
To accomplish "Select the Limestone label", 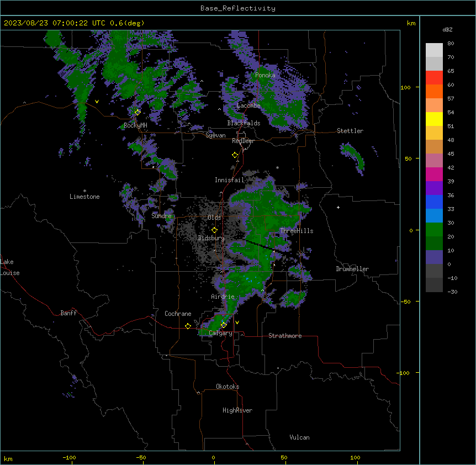I will click(x=84, y=197).
